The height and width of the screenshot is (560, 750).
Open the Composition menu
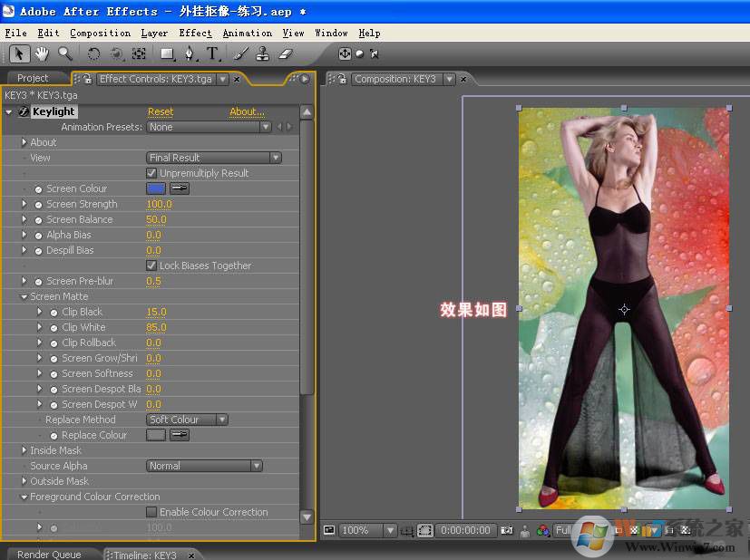(100, 33)
